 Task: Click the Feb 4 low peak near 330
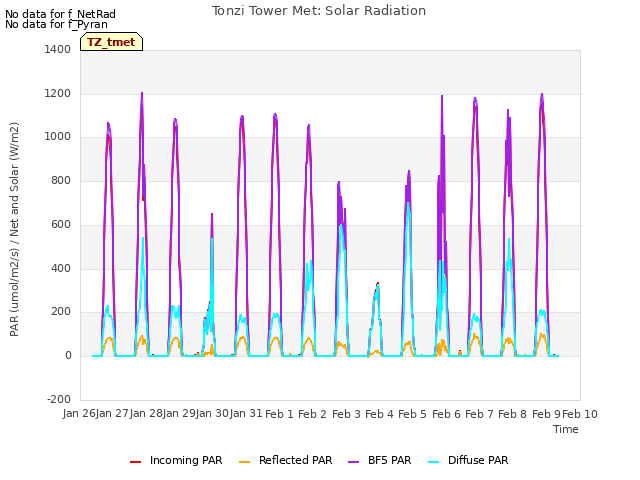coord(378,283)
